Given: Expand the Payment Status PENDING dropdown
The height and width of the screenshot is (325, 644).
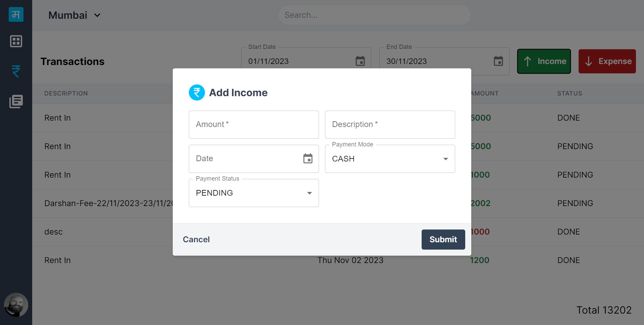Looking at the screenshot, I should pyautogui.click(x=254, y=193).
